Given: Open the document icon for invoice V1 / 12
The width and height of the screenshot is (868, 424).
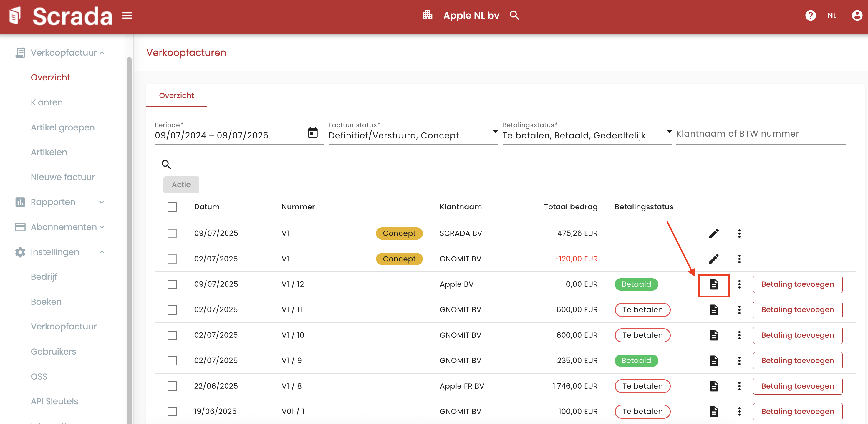Looking at the screenshot, I should pyautogui.click(x=713, y=284).
